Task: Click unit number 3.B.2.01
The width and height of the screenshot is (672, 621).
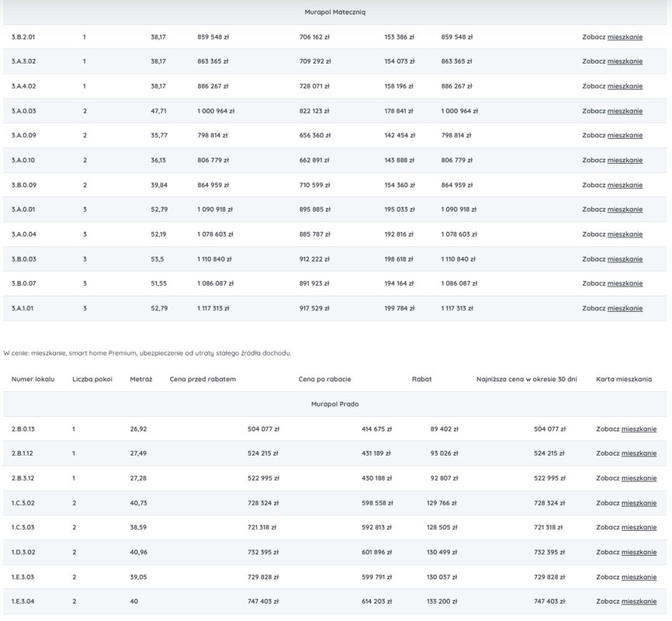Action: [x=23, y=37]
